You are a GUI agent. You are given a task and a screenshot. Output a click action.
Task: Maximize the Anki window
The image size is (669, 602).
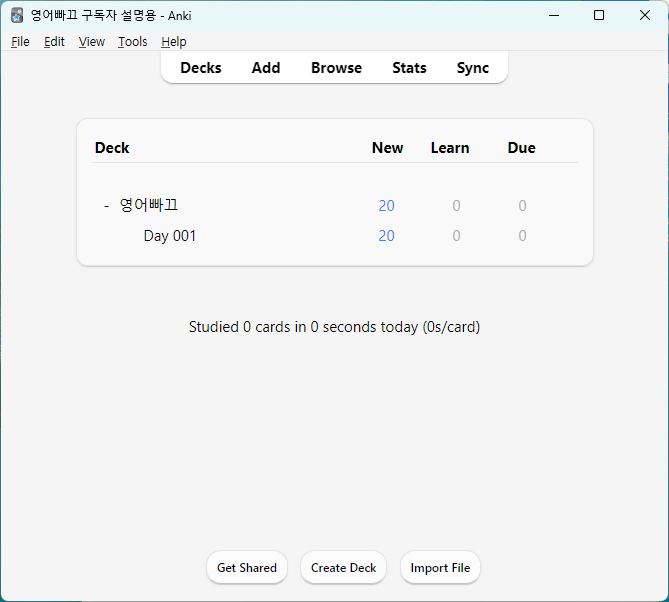point(599,16)
